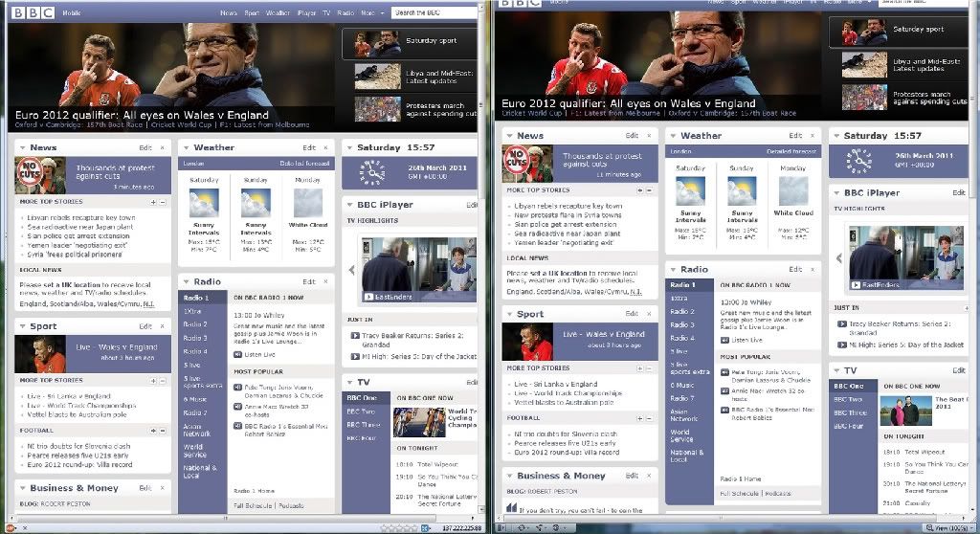
Task: Close the Weather module in the left window
Action: pyautogui.click(x=325, y=148)
